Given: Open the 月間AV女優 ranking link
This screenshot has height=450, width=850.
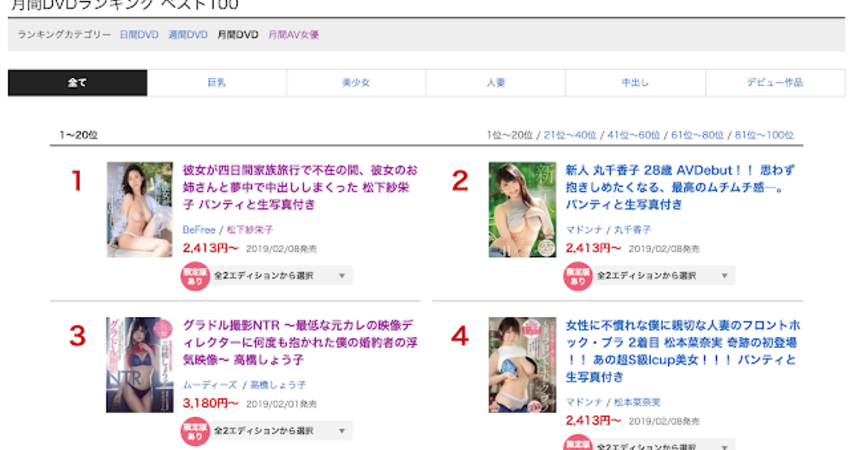Looking at the screenshot, I should tap(293, 35).
